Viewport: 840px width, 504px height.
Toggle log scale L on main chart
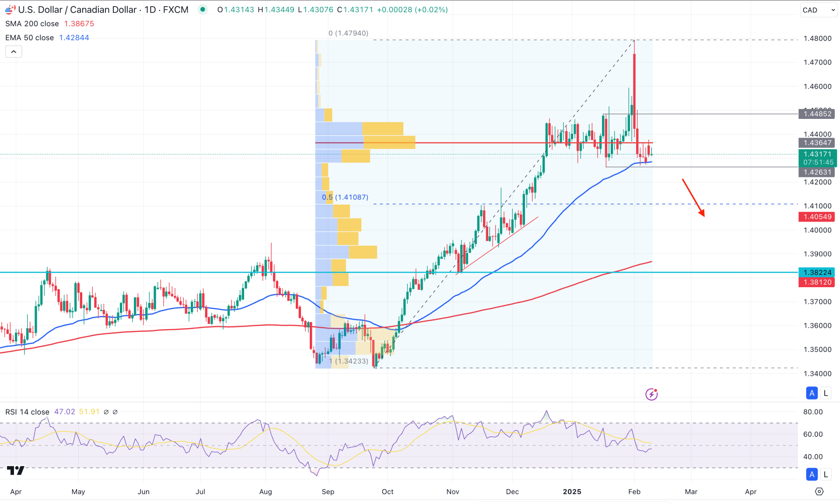point(826,393)
